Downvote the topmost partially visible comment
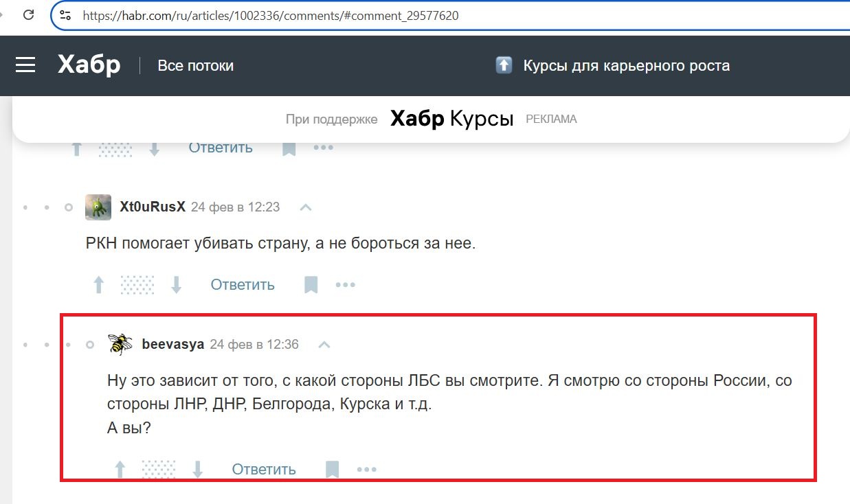850x504 pixels. [x=155, y=148]
